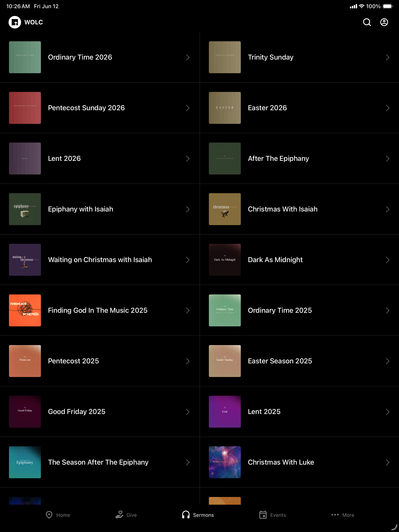This screenshot has height=532, width=399.
Task: Tap the teal Epiphany season thumbnail
Action: [25, 462]
